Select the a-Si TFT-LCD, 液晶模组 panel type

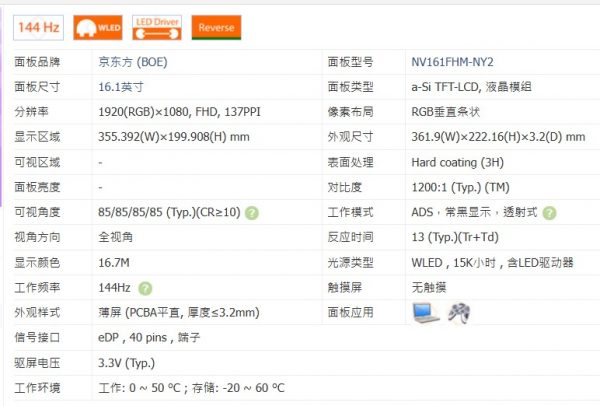pyautogui.click(x=471, y=87)
